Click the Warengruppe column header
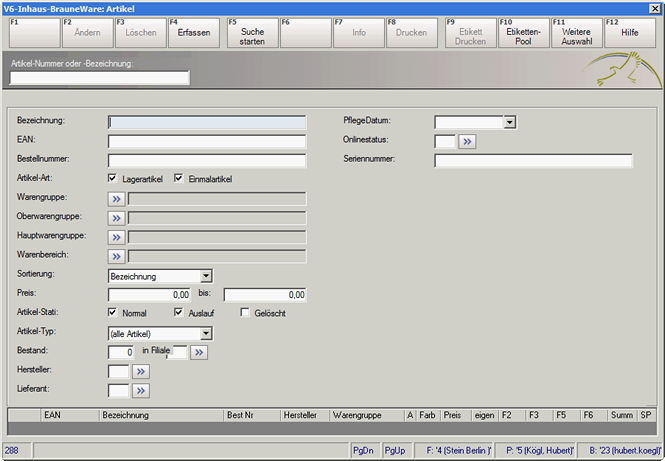The width and height of the screenshot is (665, 461). tap(365, 414)
